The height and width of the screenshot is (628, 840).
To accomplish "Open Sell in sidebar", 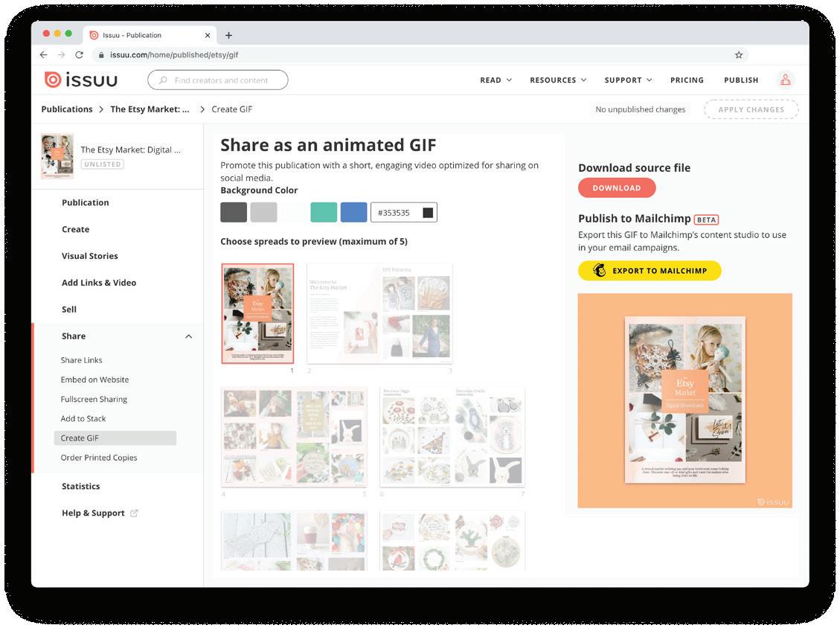I will (x=69, y=310).
